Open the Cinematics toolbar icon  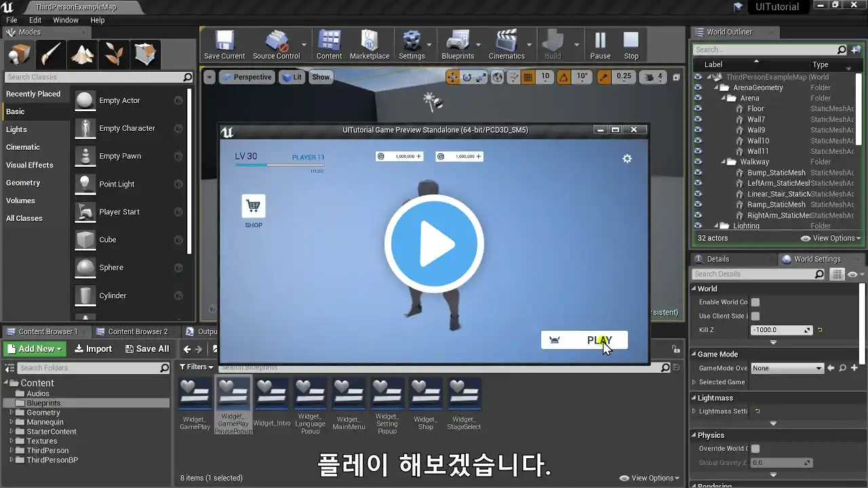(x=507, y=45)
